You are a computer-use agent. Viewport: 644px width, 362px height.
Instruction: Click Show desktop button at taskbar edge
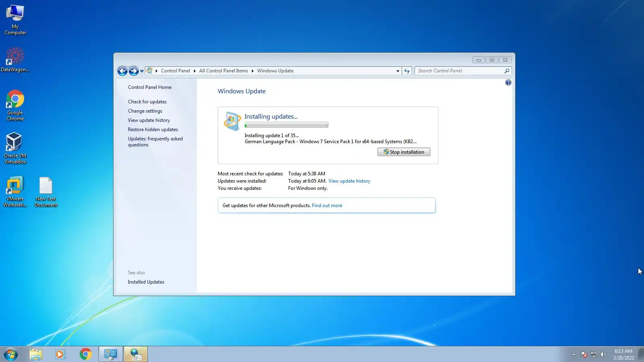click(641, 354)
